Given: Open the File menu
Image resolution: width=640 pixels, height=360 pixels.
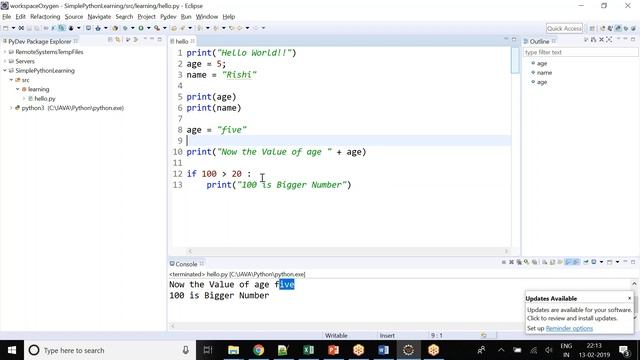Looking at the screenshot, I should (x=7, y=17).
